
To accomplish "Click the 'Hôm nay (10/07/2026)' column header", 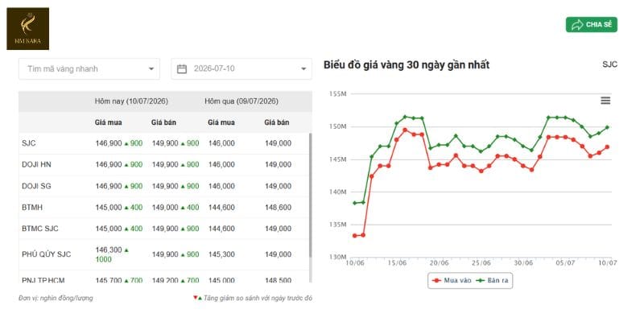I will 131,101.
